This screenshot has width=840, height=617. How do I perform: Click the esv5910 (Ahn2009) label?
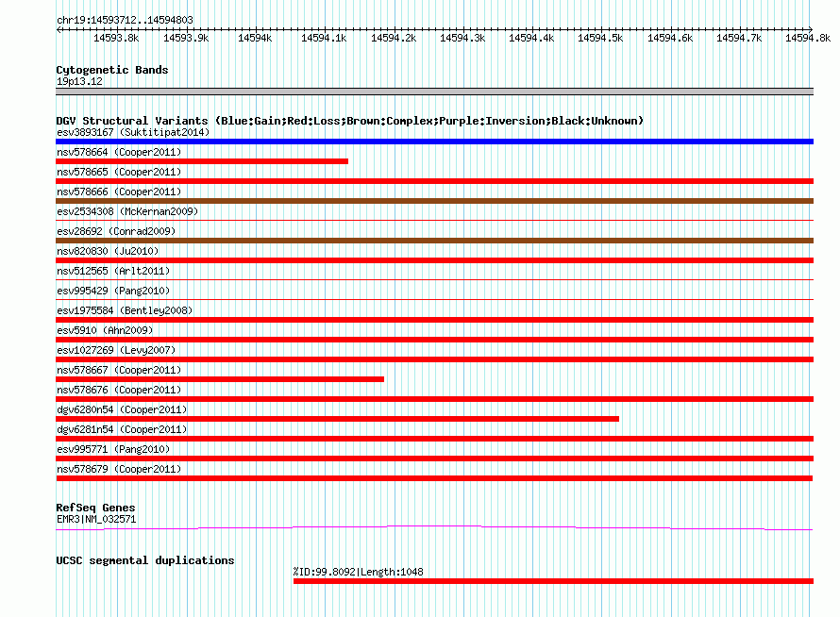click(x=105, y=330)
